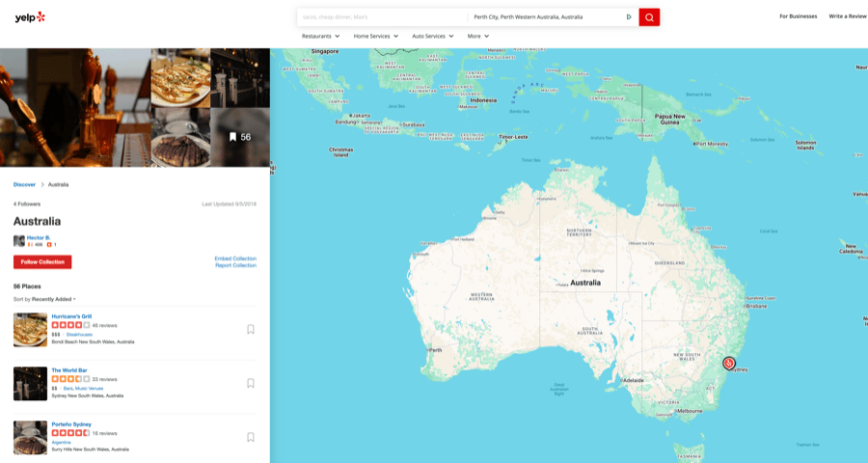Click Porteño Sydney star rating
The image size is (868, 463).
(x=70, y=433)
